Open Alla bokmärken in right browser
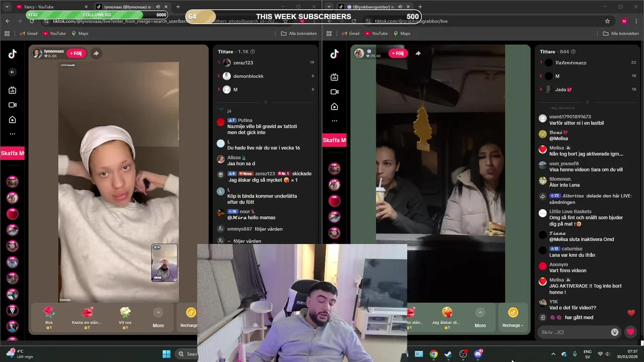The height and width of the screenshot is (362, 644). click(x=621, y=33)
